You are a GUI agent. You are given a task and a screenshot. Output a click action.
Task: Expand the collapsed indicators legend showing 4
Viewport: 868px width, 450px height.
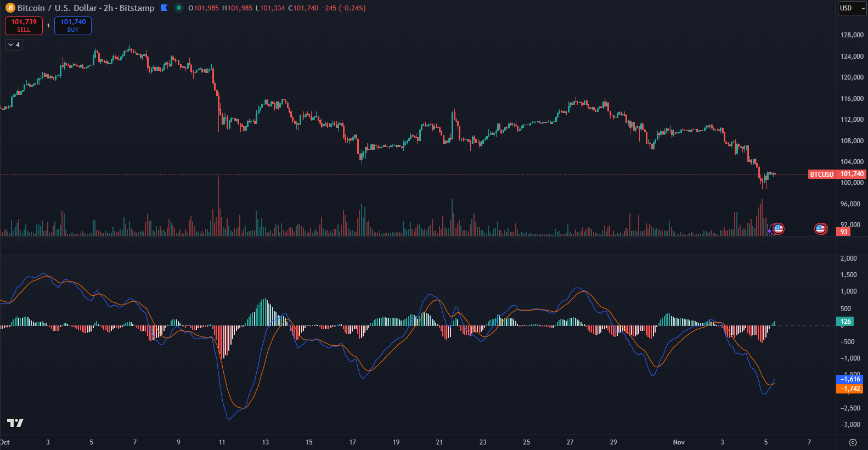point(14,45)
